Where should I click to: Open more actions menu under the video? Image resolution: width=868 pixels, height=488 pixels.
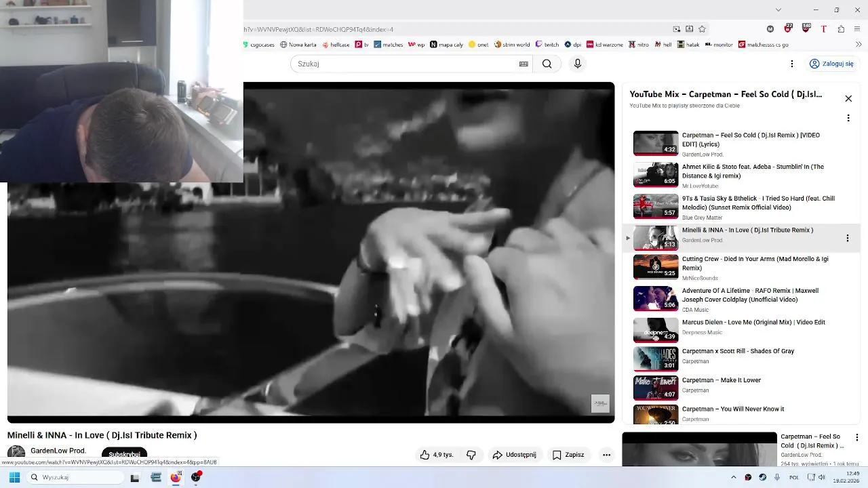pyautogui.click(x=606, y=455)
